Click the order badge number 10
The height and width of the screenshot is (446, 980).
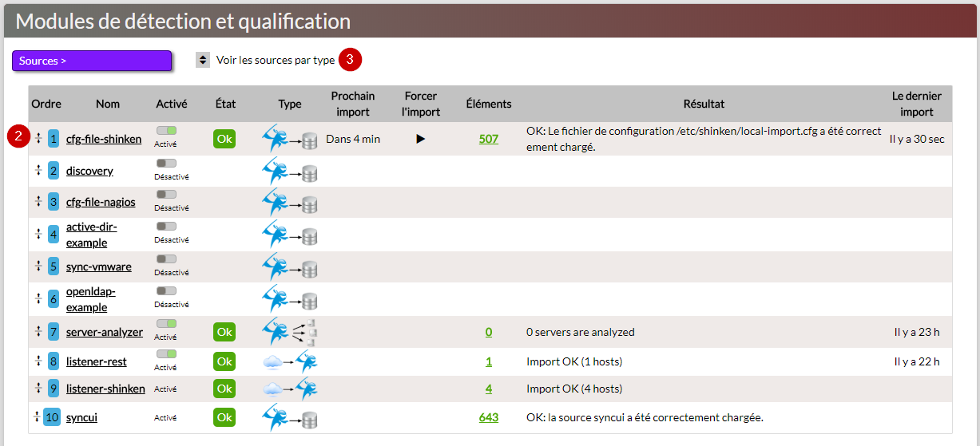(52, 417)
